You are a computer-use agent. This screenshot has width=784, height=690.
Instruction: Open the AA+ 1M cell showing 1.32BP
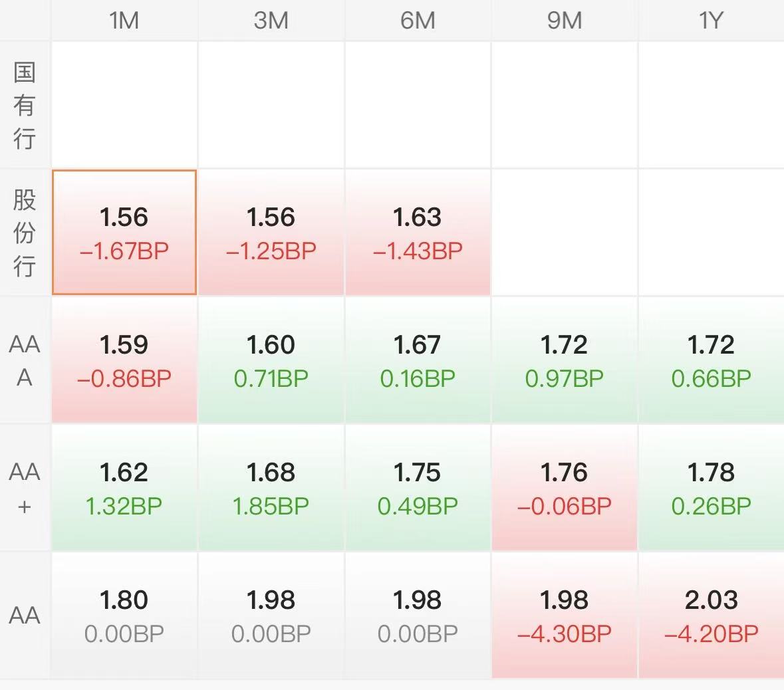click(124, 488)
